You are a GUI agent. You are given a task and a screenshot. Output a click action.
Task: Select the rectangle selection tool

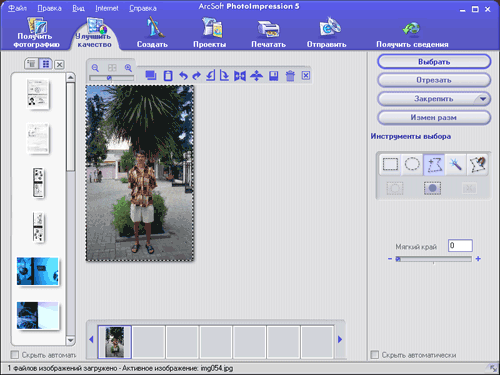(390, 164)
